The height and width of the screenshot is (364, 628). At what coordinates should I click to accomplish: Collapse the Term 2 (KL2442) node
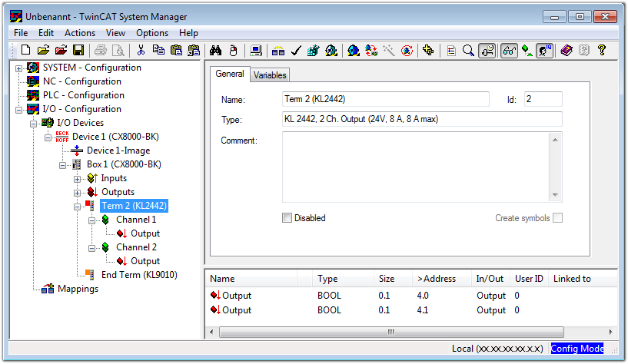pyautogui.click(x=77, y=207)
